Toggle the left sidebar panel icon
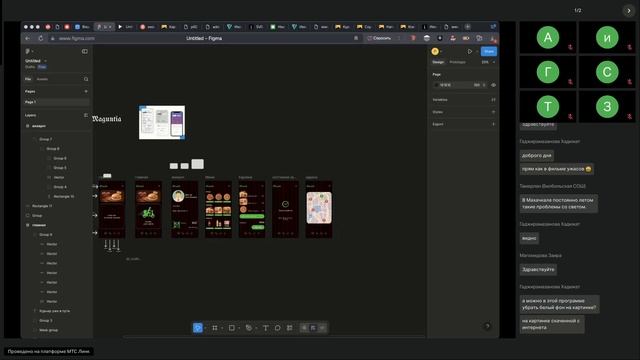Image resolution: width=640 pixels, height=360 pixels. 84,51
